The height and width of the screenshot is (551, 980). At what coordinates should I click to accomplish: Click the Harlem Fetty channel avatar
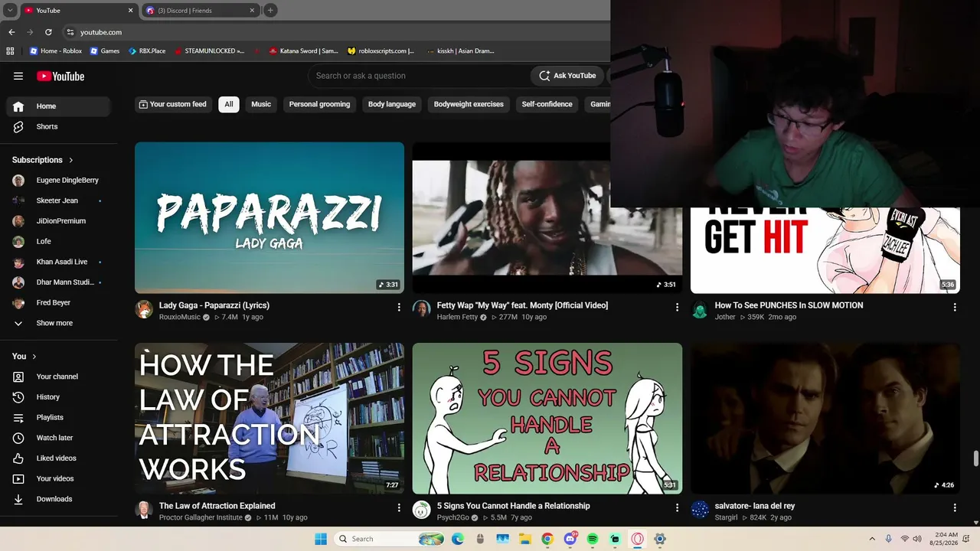coord(422,309)
